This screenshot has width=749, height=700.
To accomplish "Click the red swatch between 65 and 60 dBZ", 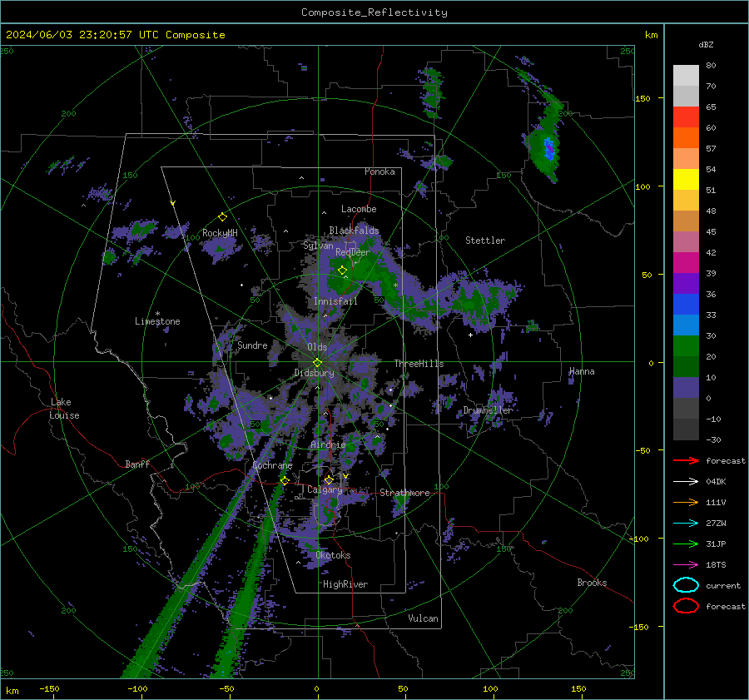I will 686,117.
